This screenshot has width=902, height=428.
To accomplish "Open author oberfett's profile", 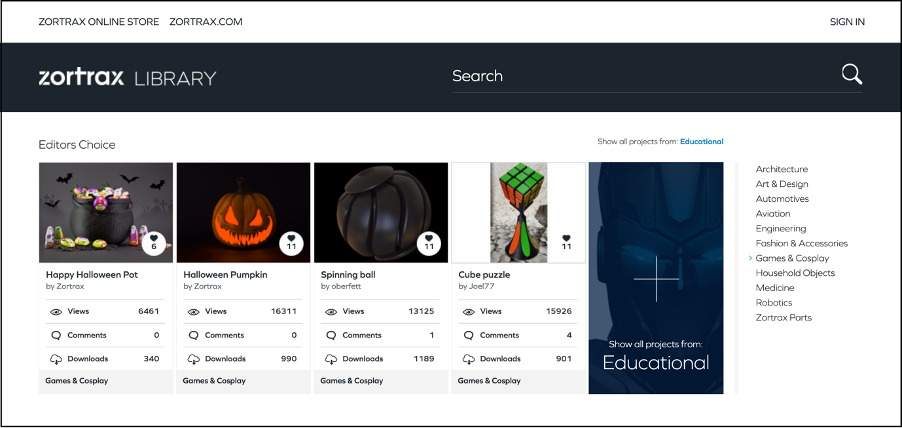I will pos(346,286).
